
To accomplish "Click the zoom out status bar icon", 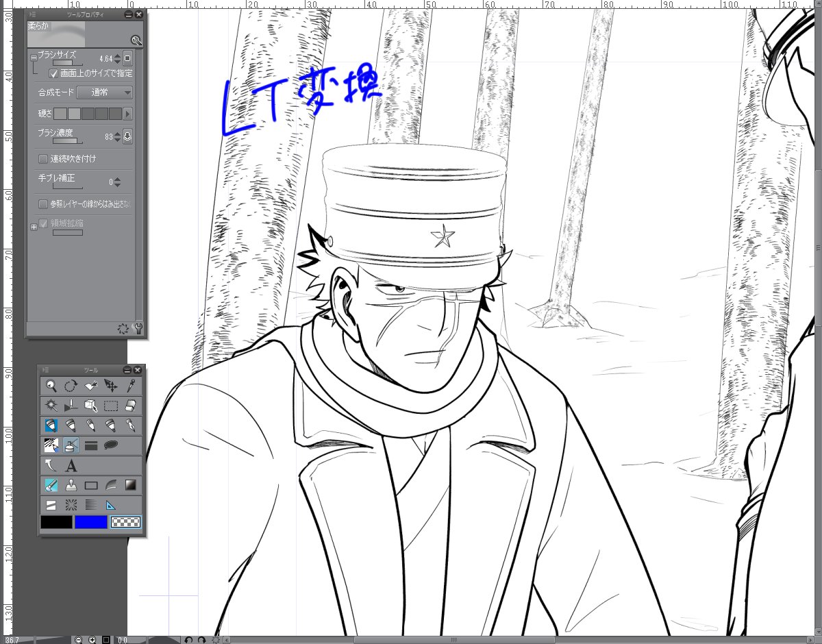I will [x=79, y=640].
